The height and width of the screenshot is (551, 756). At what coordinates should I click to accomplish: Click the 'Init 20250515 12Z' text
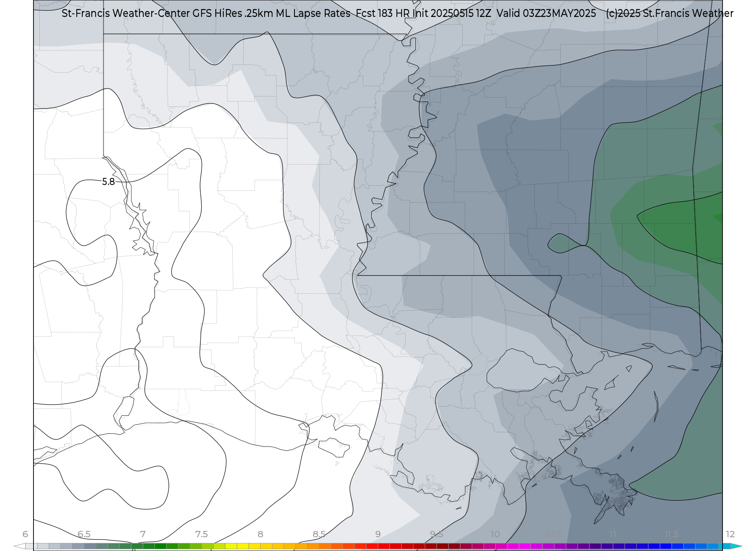(x=452, y=13)
